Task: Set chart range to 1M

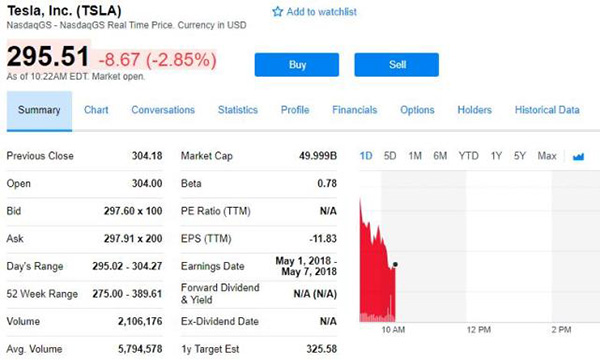Action: [x=415, y=156]
